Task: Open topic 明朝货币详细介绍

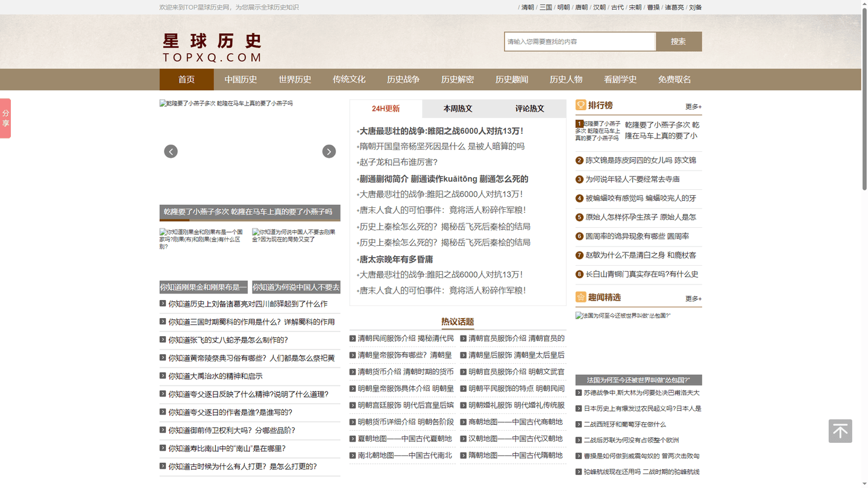Action: tap(406, 422)
